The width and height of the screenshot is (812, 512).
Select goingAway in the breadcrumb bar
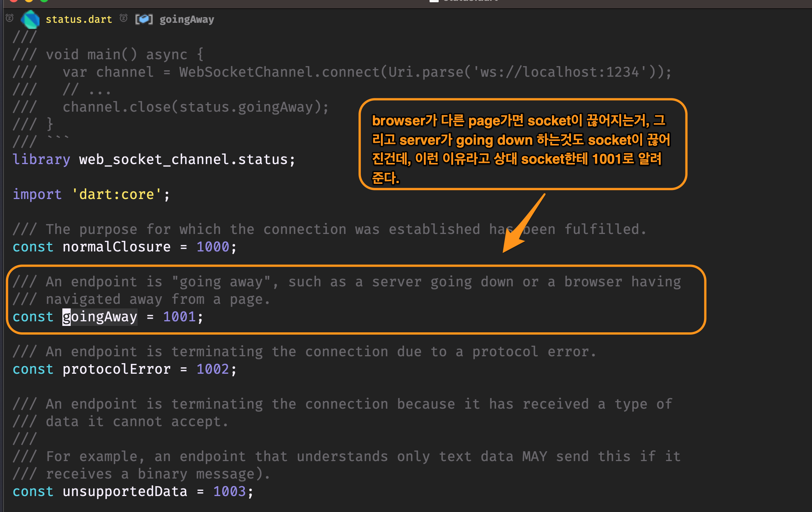coord(187,19)
